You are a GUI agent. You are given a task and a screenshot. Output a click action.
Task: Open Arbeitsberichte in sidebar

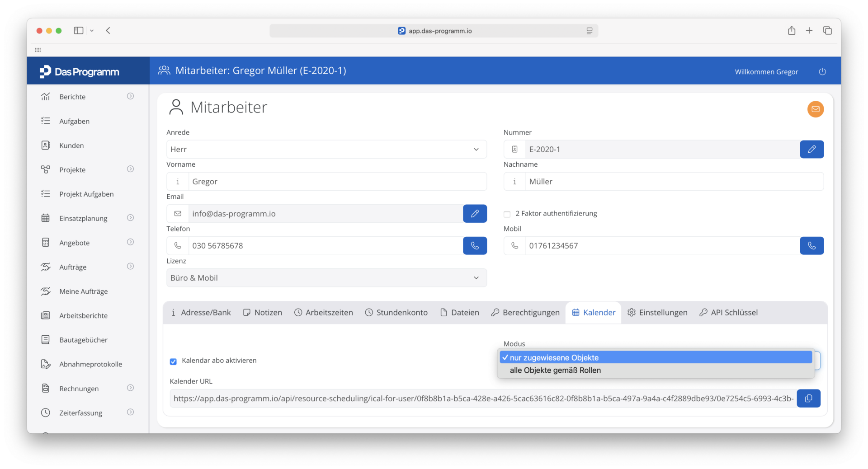[83, 316]
